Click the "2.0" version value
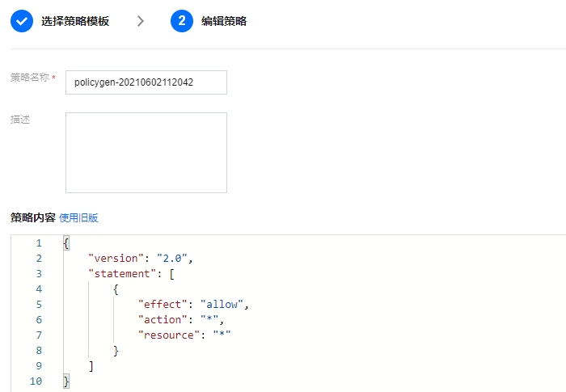 click(x=173, y=259)
